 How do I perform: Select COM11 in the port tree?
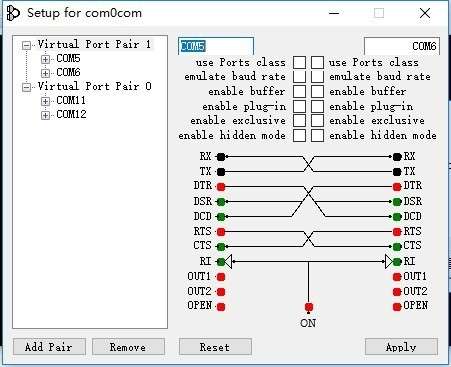click(x=71, y=100)
